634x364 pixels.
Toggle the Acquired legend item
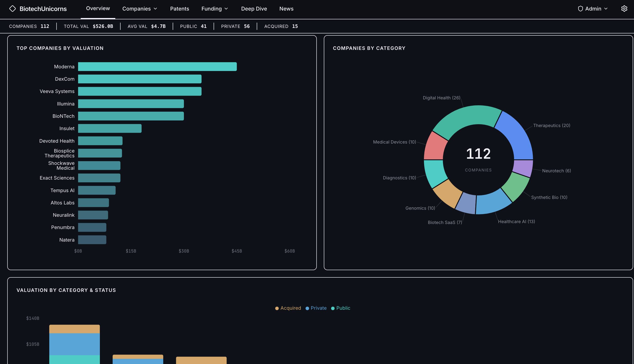[x=288, y=308]
